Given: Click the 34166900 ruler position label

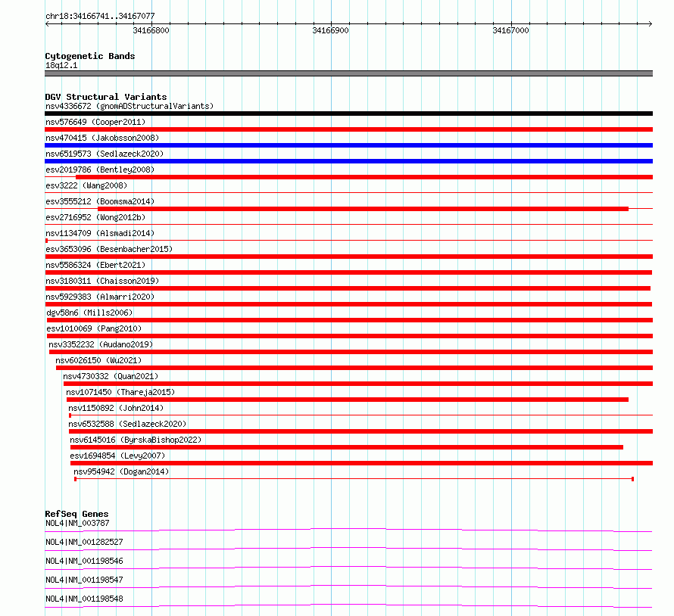Looking at the screenshot, I should coord(330,30).
